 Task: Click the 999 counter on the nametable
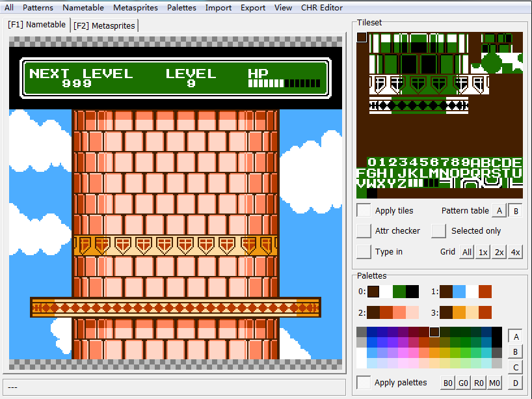click(77, 83)
